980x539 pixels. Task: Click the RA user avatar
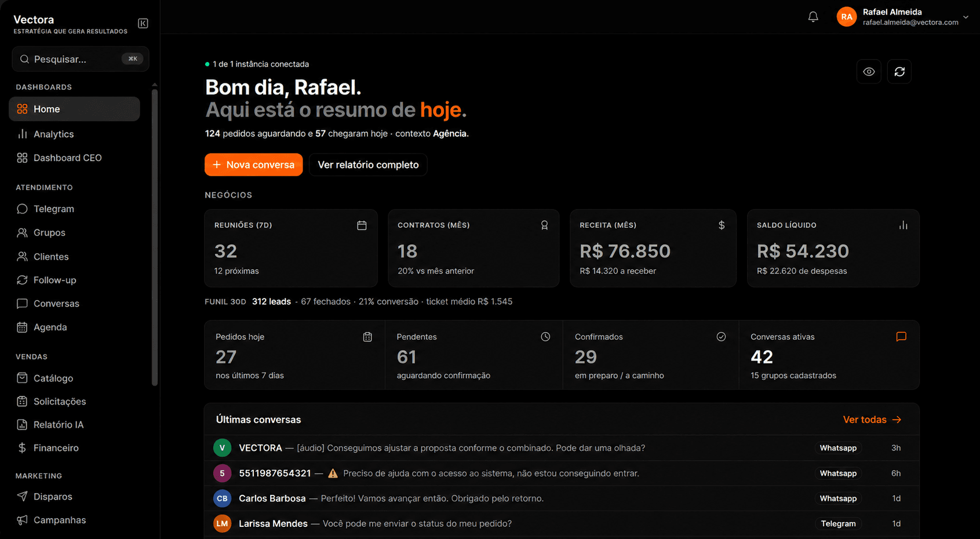coord(847,17)
